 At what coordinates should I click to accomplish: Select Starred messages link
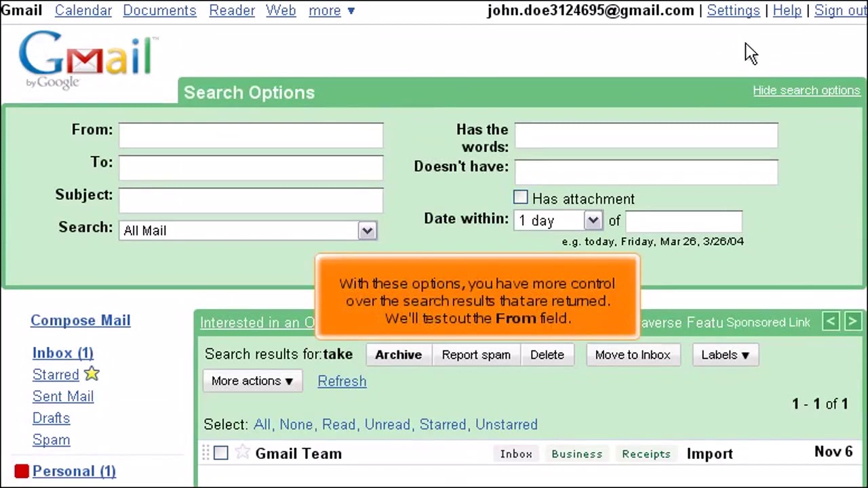[x=443, y=424]
